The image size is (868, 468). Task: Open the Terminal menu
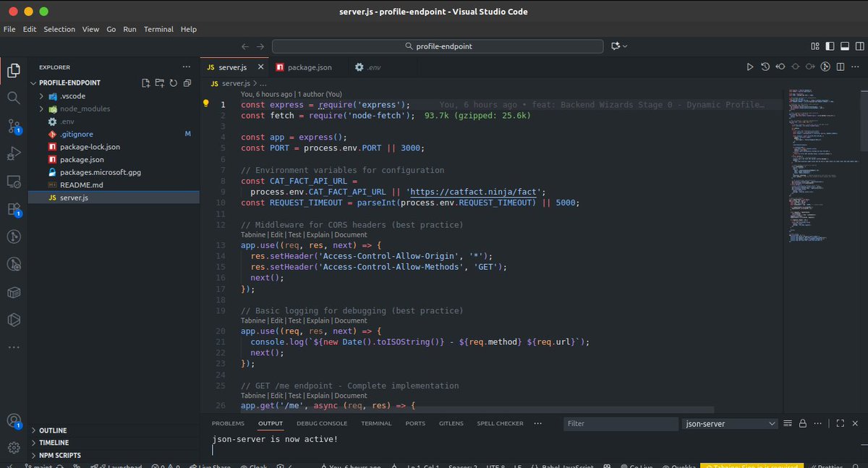pyautogui.click(x=158, y=29)
